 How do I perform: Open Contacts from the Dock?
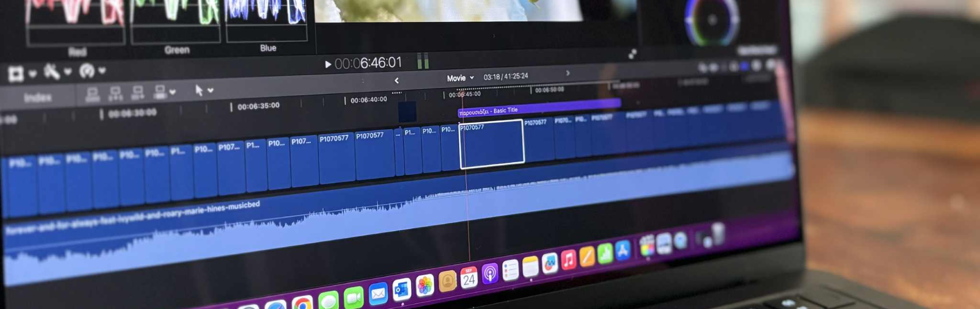coord(448,281)
